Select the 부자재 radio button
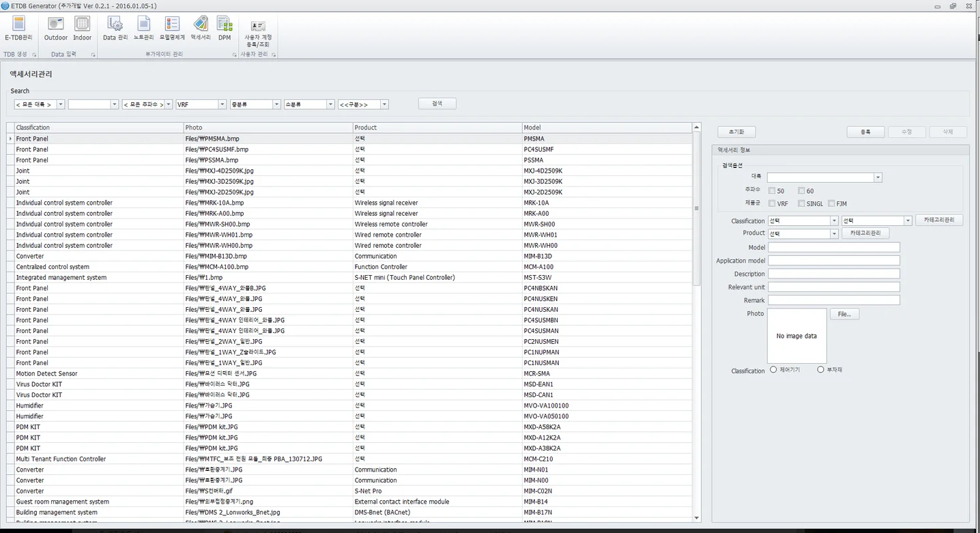The width and height of the screenshot is (980, 533). [820, 370]
